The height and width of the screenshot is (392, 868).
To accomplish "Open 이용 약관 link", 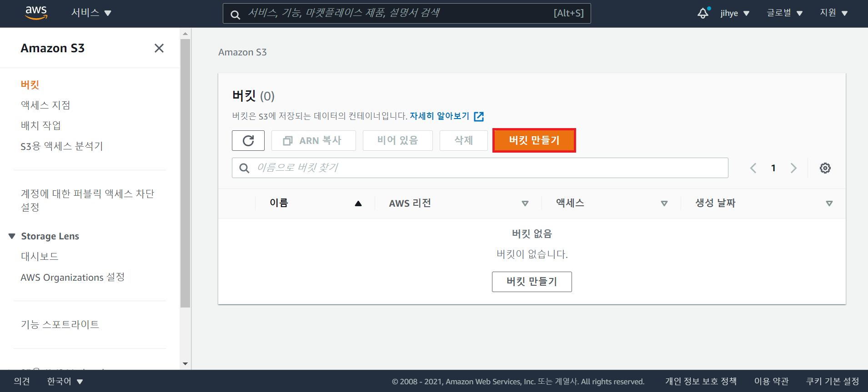I will pyautogui.click(x=772, y=381).
